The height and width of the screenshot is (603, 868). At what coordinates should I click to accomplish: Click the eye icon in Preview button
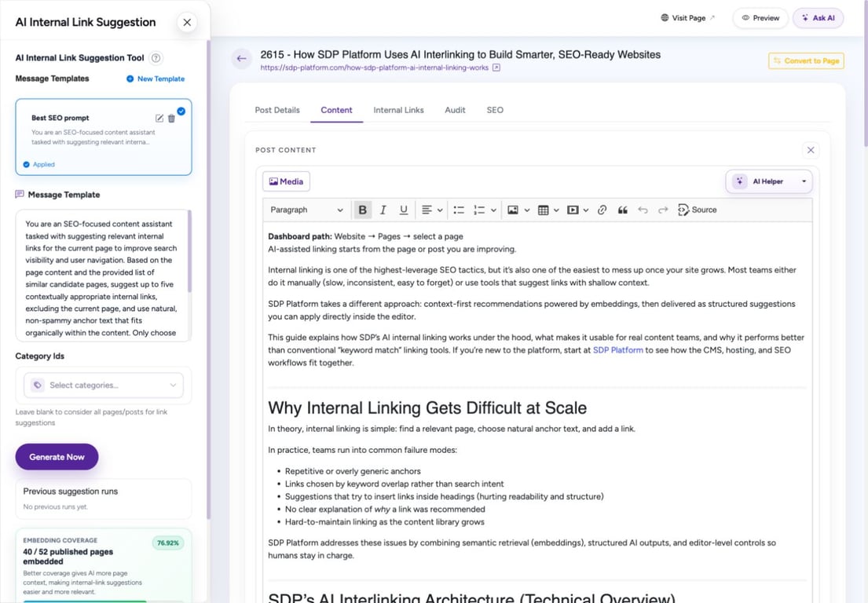click(745, 18)
